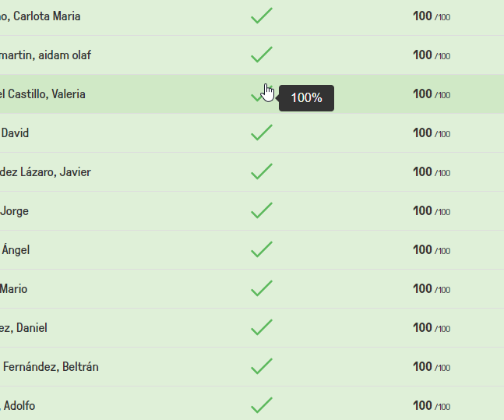Click the green checkmark in Carlota Maria's row
Image resolution: width=504 pixels, height=420 pixels.
point(262,16)
